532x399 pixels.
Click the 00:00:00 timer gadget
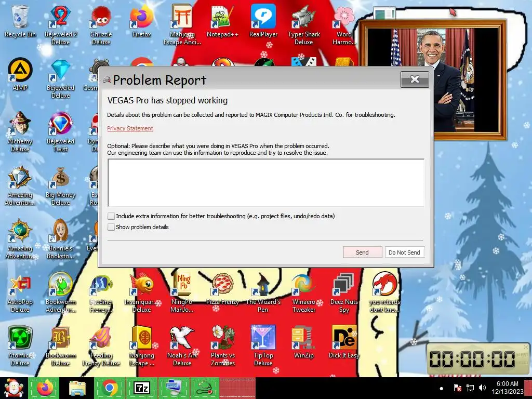[477, 359]
